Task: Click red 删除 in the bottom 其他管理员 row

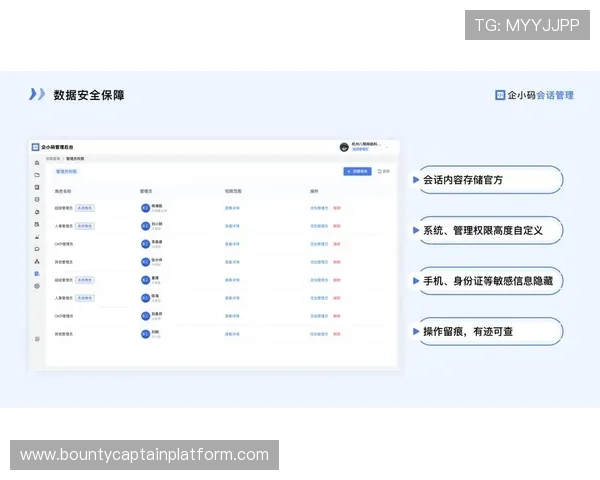Action: click(337, 334)
